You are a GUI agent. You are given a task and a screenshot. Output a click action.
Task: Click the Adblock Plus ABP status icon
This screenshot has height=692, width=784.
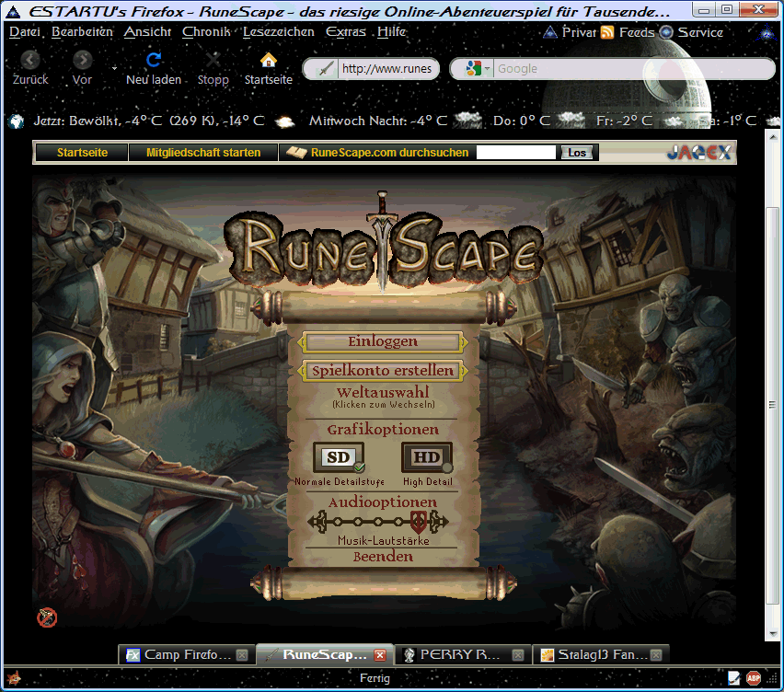(754, 678)
